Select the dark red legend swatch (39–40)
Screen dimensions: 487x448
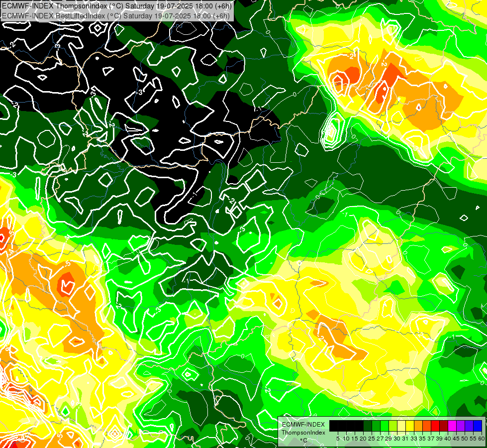pos(444,426)
